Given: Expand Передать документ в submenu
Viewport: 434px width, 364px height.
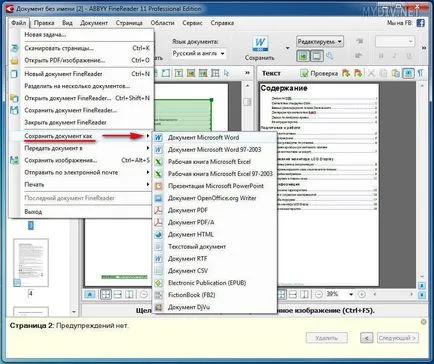Looking at the screenshot, I should (x=81, y=148).
